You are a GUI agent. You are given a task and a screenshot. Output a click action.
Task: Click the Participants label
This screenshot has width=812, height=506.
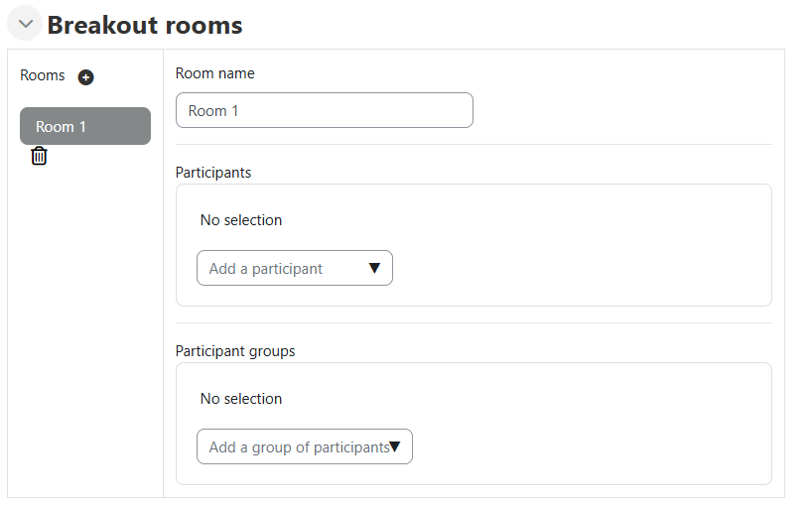(213, 173)
